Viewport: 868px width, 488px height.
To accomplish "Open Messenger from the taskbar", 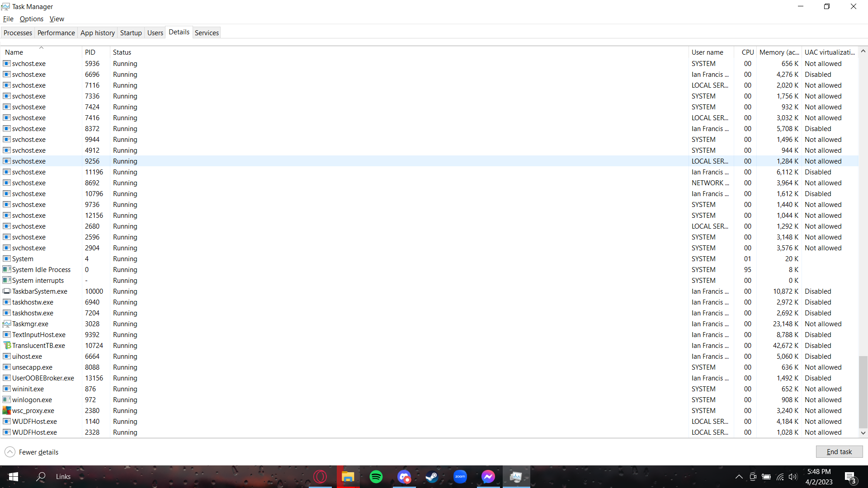I will [x=488, y=476].
